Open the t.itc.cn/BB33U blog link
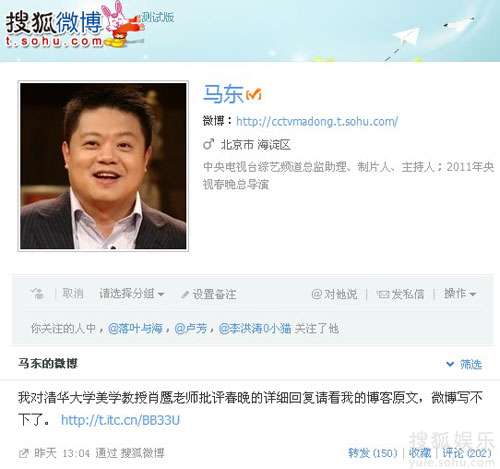 (120, 420)
